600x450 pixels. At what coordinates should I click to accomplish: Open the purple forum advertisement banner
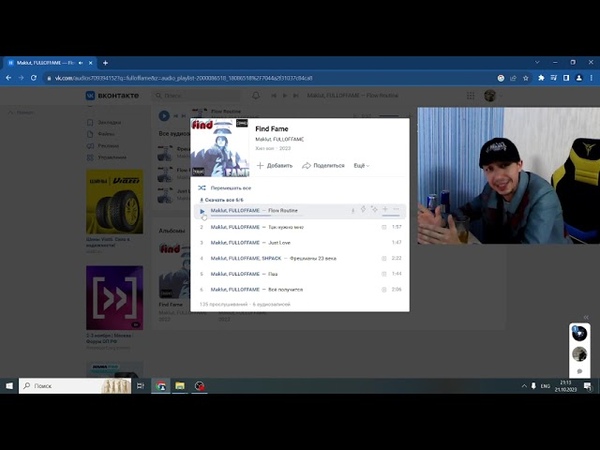(114, 297)
